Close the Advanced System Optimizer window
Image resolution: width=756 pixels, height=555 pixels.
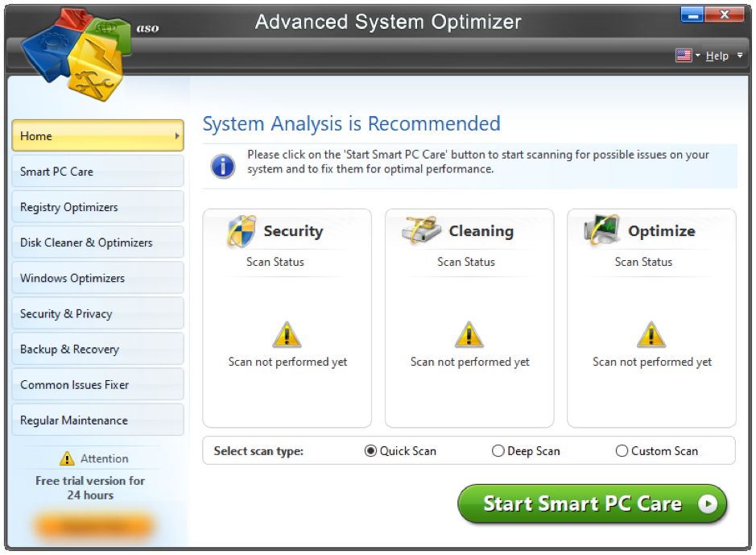pyautogui.click(x=724, y=14)
